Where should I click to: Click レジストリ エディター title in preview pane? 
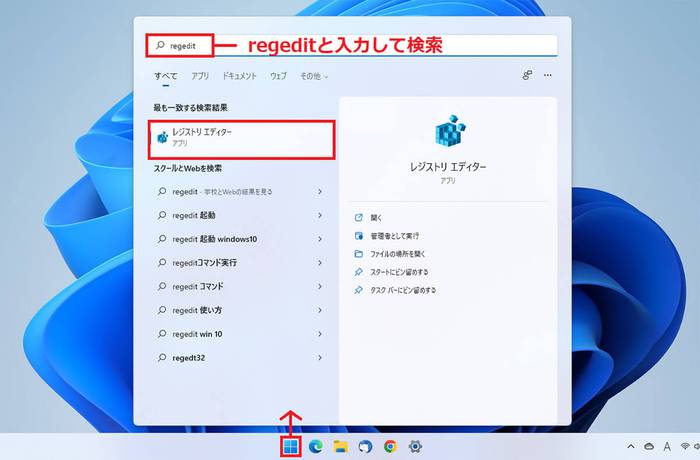[448, 167]
